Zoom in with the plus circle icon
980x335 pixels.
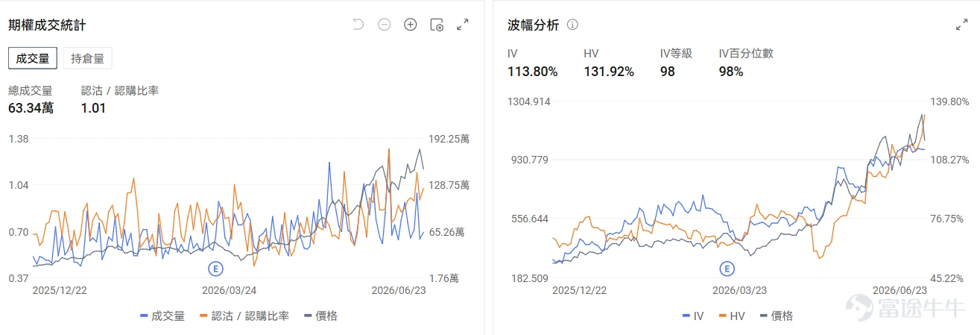pyautogui.click(x=410, y=25)
